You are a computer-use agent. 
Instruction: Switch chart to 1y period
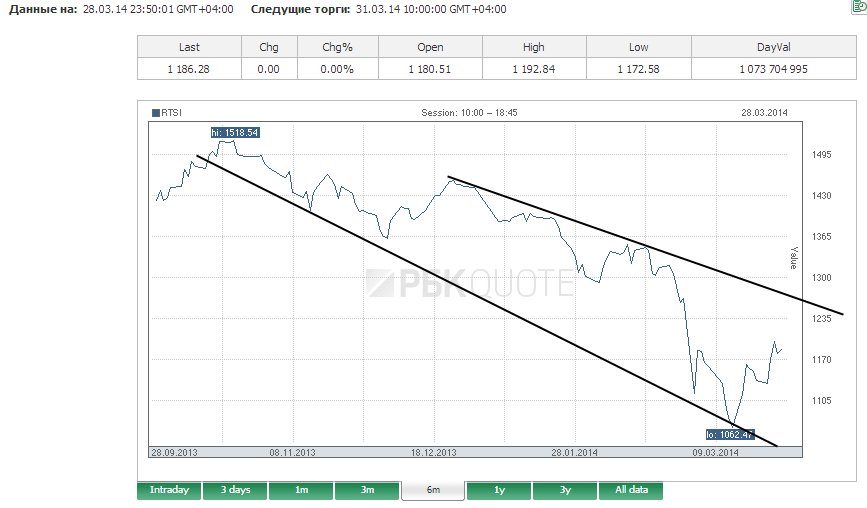499,490
